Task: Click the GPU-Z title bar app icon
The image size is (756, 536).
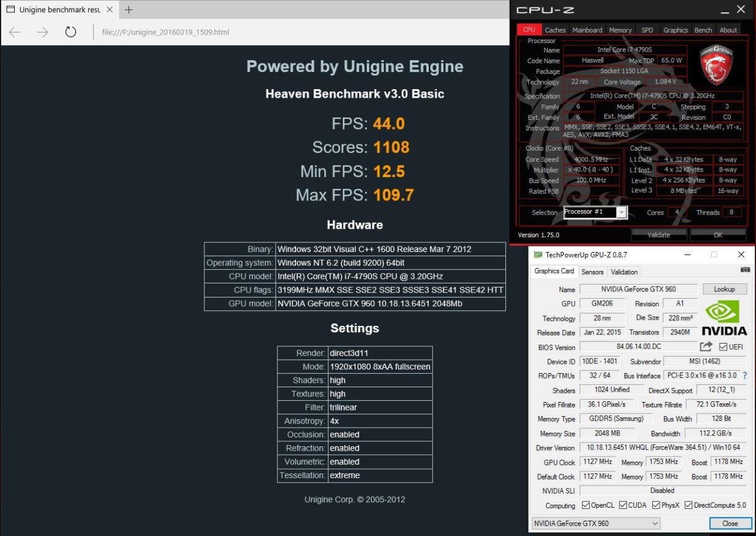Action: pos(539,254)
